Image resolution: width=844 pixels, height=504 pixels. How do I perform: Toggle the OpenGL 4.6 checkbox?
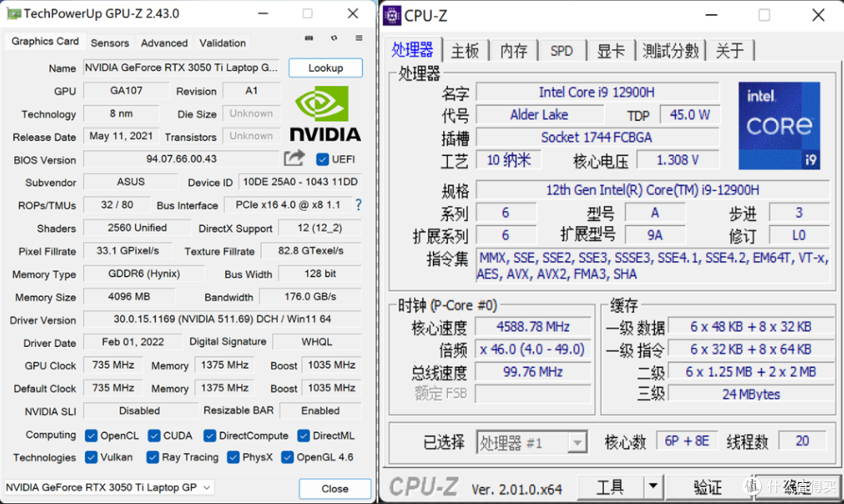point(288,458)
